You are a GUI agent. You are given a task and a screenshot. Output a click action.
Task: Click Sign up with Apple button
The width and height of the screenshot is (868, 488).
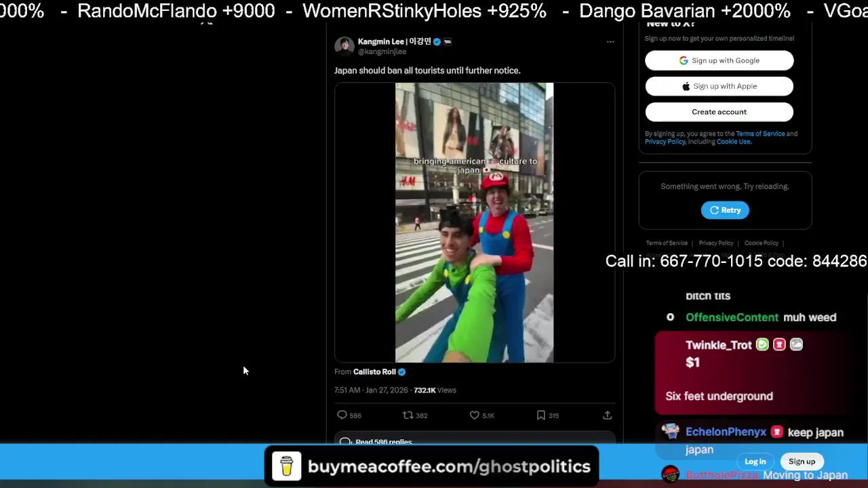click(x=719, y=86)
